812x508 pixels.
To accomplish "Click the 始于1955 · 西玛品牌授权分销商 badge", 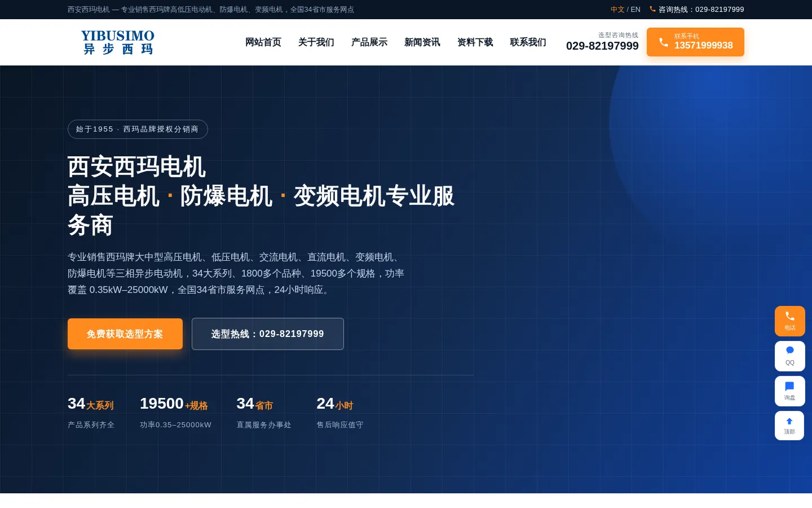I will 138,129.
